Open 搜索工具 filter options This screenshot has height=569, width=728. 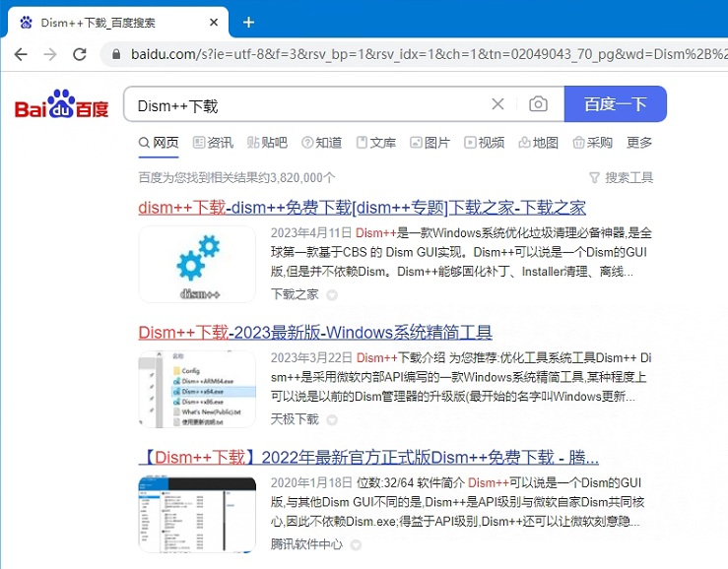click(621, 178)
